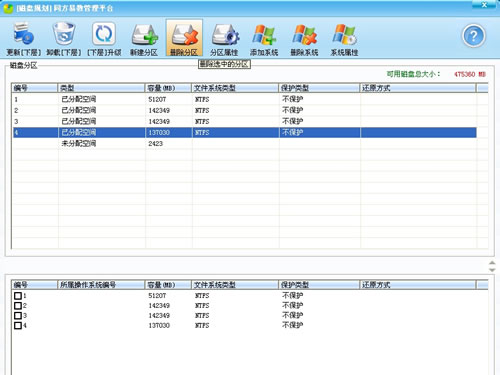The height and width of the screenshot is (375, 500).
Task: Open 系统属性 system properties icon
Action: tap(344, 34)
